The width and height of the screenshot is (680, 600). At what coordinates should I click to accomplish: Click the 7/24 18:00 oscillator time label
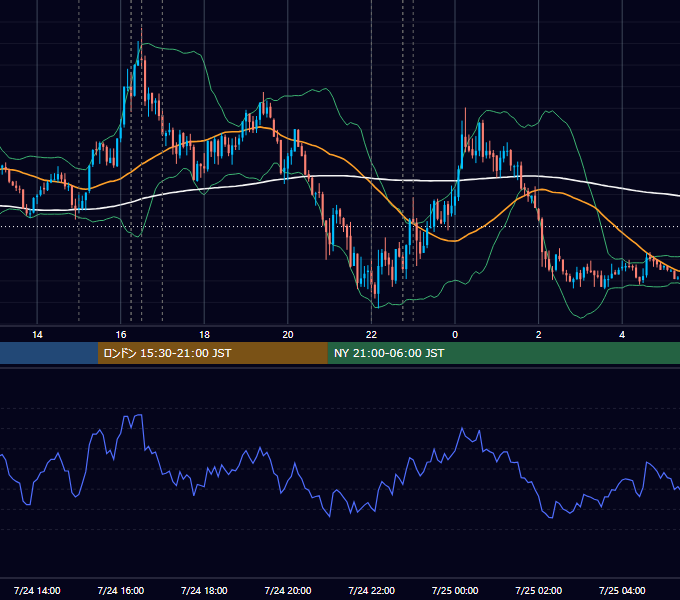(204, 590)
